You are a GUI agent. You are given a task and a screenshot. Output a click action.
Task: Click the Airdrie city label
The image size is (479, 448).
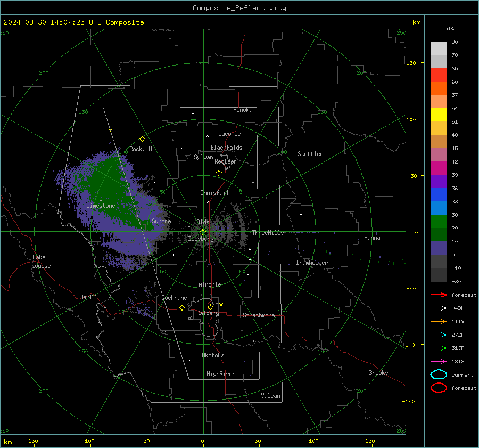coord(210,284)
